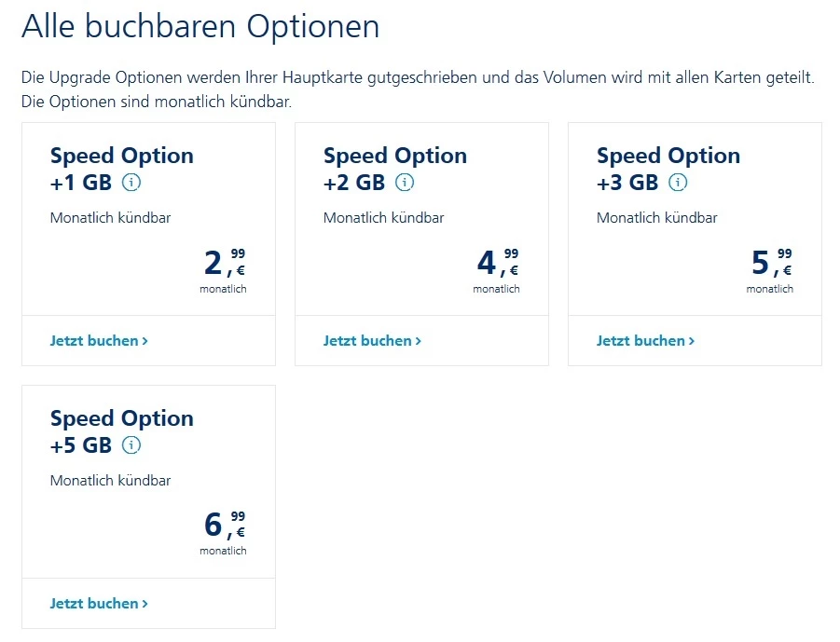This screenshot has height=642, width=840.
Task: Open info icon for Speed Option +2 GB
Action: pos(405,183)
